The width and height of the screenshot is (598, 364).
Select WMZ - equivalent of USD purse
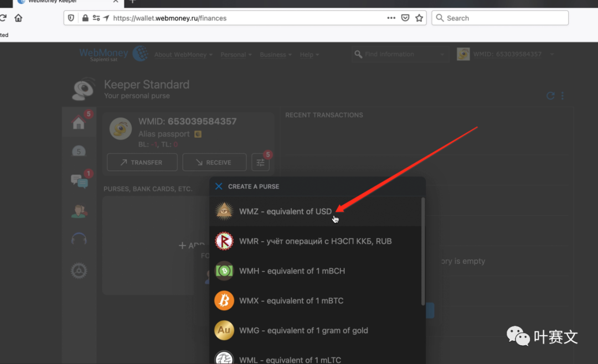point(285,211)
